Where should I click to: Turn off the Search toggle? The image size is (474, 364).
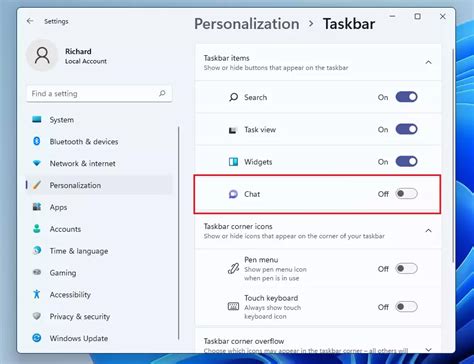point(406,97)
